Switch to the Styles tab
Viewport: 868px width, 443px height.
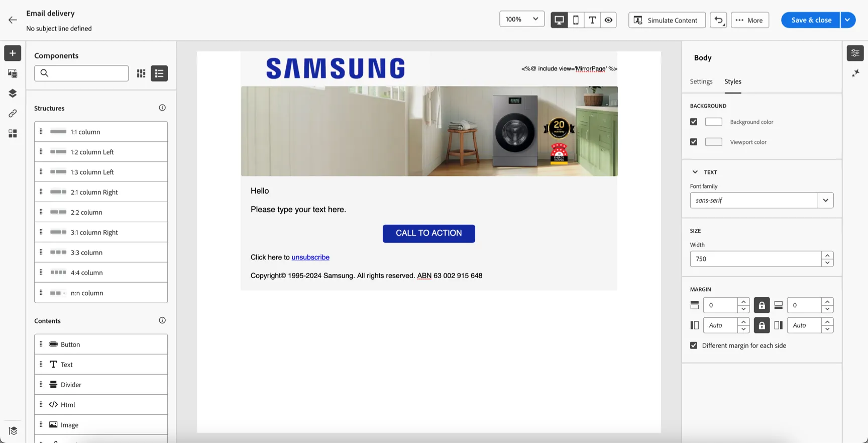733,81
